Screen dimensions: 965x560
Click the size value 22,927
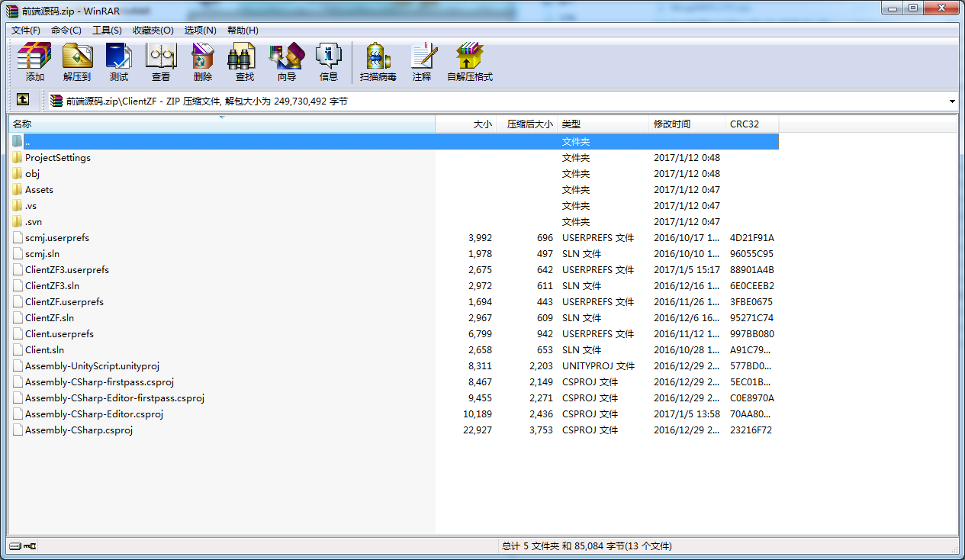(x=478, y=430)
